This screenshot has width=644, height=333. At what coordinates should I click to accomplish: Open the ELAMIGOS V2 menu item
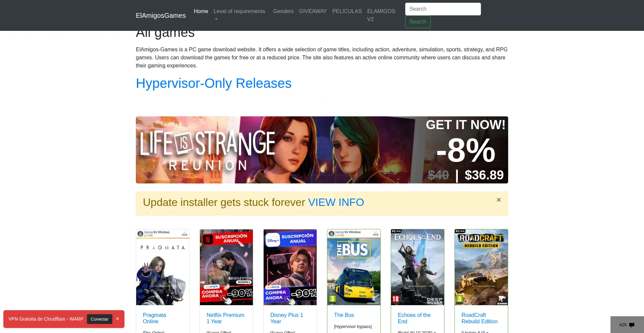coord(381,15)
